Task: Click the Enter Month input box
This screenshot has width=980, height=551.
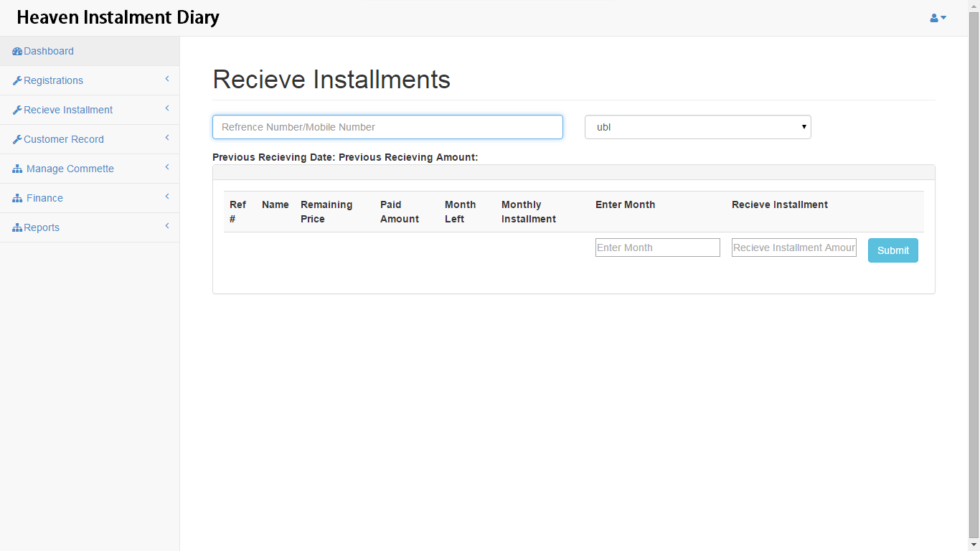Action: pyautogui.click(x=657, y=248)
